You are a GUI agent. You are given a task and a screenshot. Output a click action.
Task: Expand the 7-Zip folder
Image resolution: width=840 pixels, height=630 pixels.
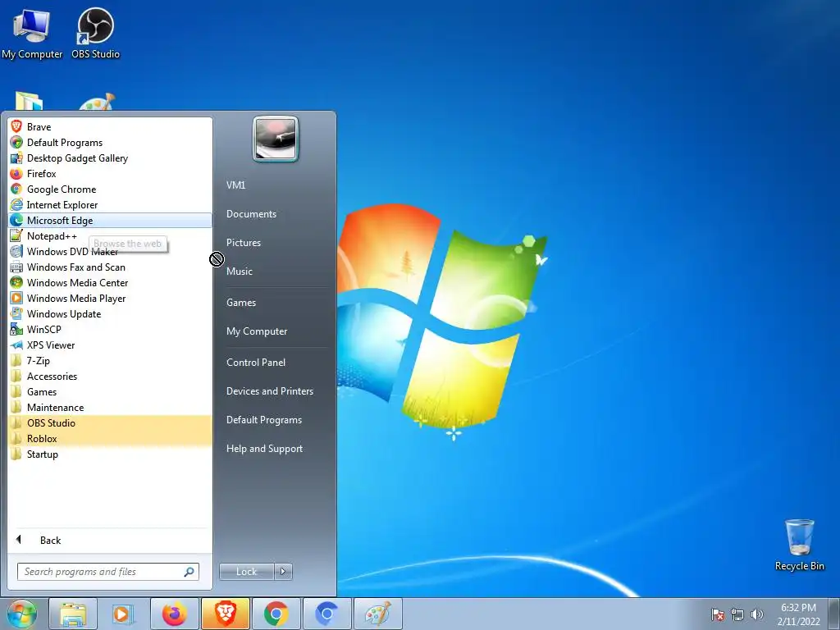110,361
